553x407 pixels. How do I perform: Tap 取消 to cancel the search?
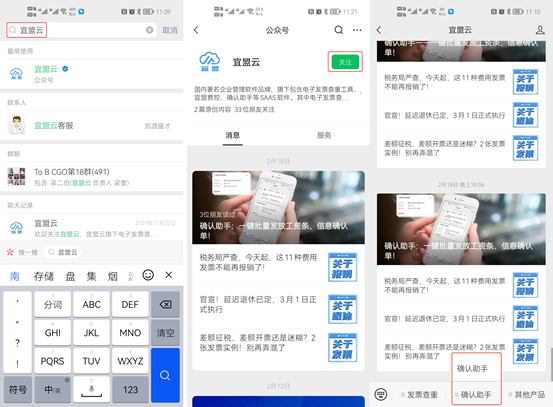pos(170,30)
